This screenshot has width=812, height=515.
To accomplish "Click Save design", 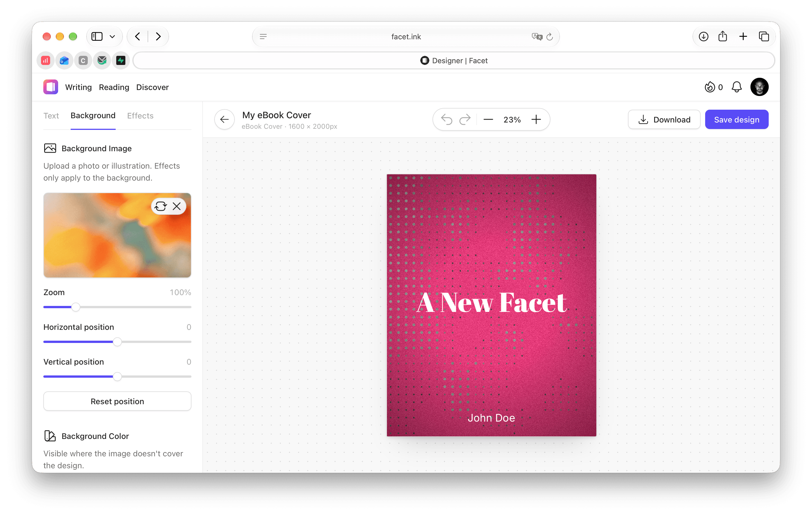I will coord(736,119).
